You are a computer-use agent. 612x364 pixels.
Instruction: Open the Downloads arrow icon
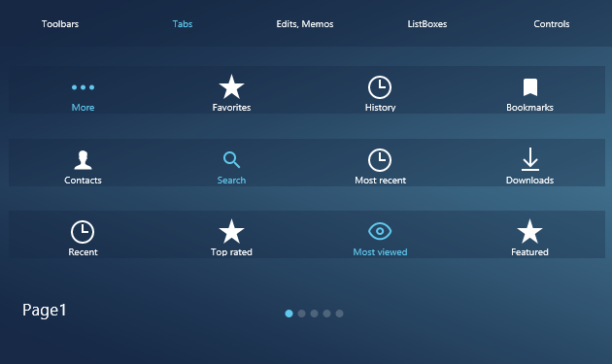click(530, 159)
